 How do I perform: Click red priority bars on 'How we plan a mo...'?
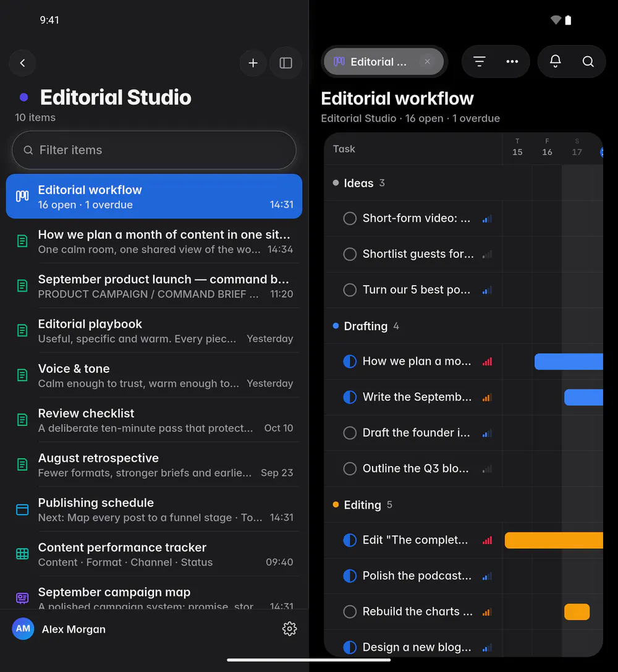tap(487, 362)
